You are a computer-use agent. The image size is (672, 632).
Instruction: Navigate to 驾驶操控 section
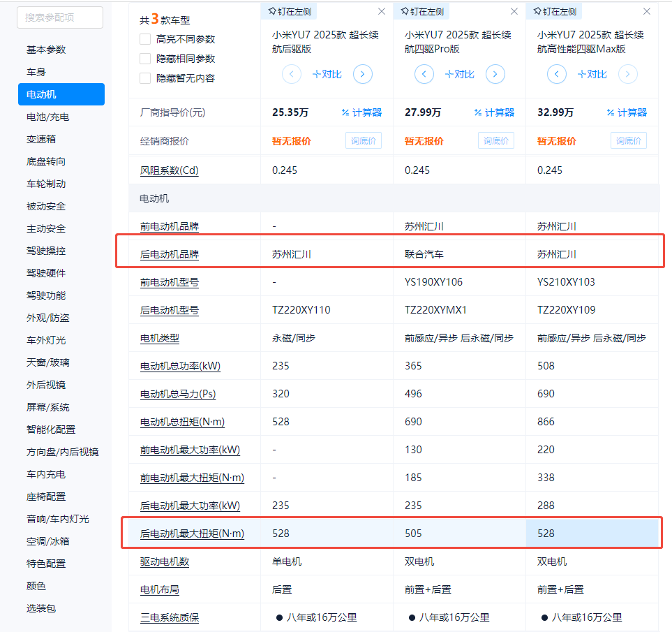pyautogui.click(x=46, y=251)
